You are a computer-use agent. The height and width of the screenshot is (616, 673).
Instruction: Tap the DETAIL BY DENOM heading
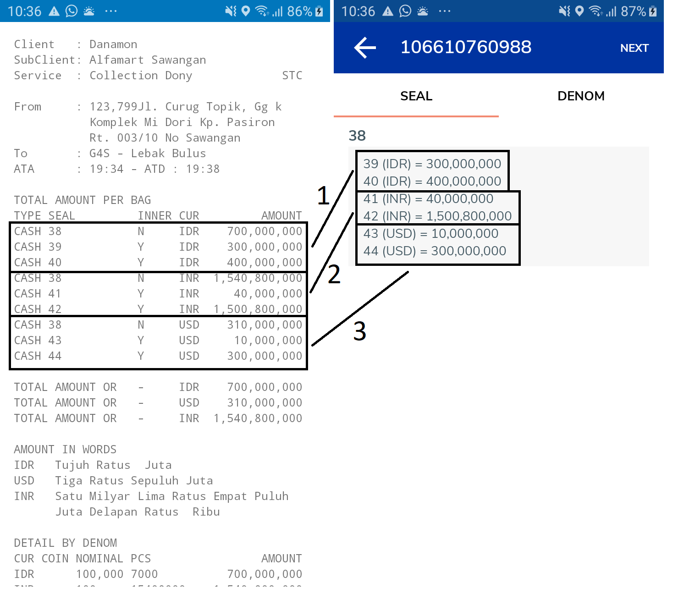pyautogui.click(x=65, y=543)
